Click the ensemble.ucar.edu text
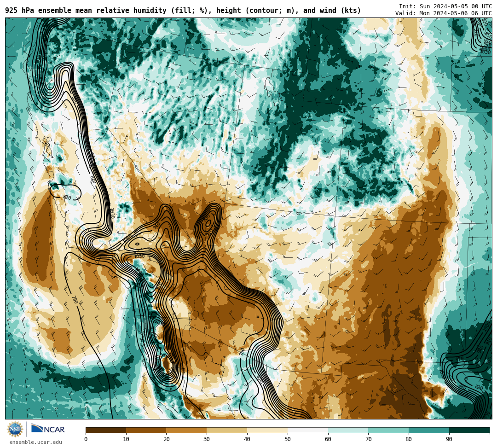The height and width of the screenshot is (448, 497). (x=36, y=442)
